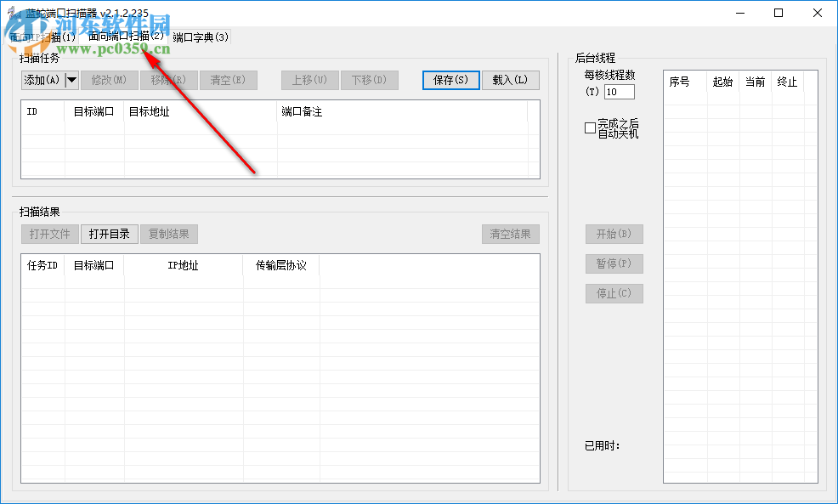Click the 清空(E) button

pos(229,80)
